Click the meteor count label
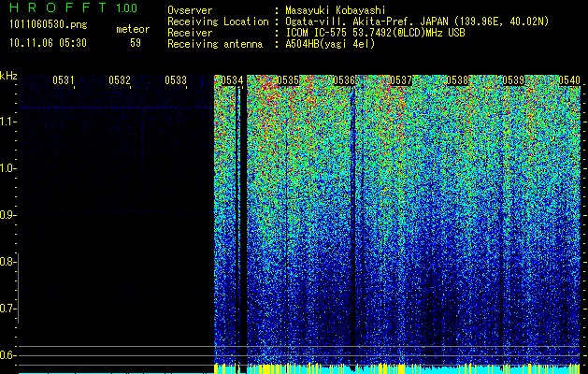The image size is (588, 374). (133, 29)
